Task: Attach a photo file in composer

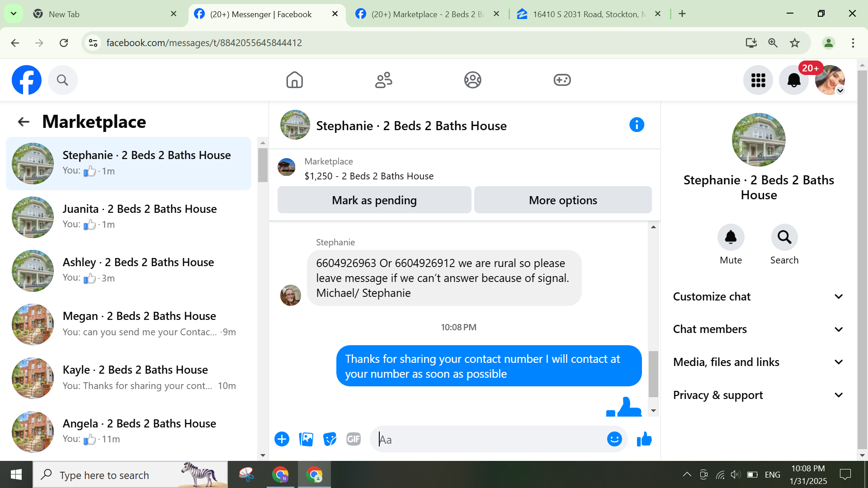Action: 306,439
